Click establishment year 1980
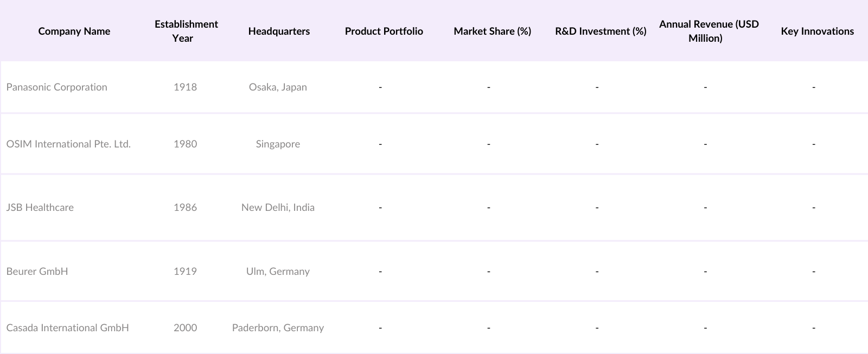This screenshot has height=354, width=868. [x=185, y=144]
